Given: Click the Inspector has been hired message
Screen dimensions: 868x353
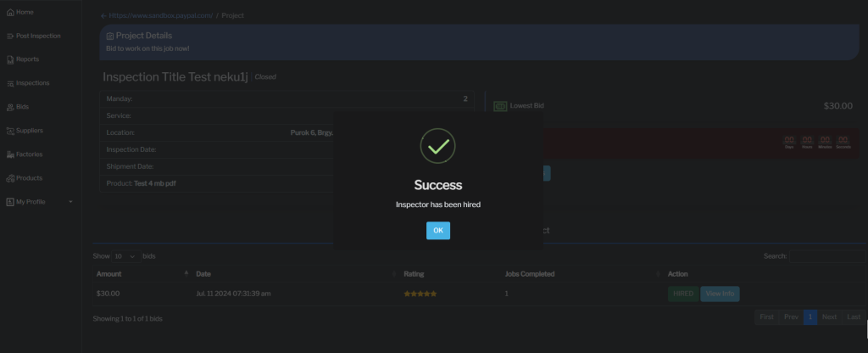Looking at the screenshot, I should (438, 205).
